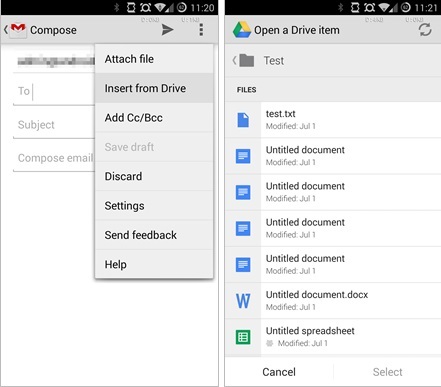
Task: Tap the 11:20 clock in status bar
Action: [202, 7]
